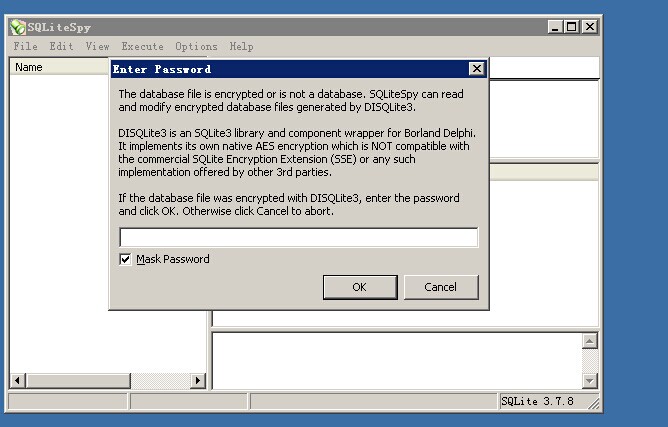Open the View menu
The width and height of the screenshot is (668, 427).
pyautogui.click(x=97, y=46)
